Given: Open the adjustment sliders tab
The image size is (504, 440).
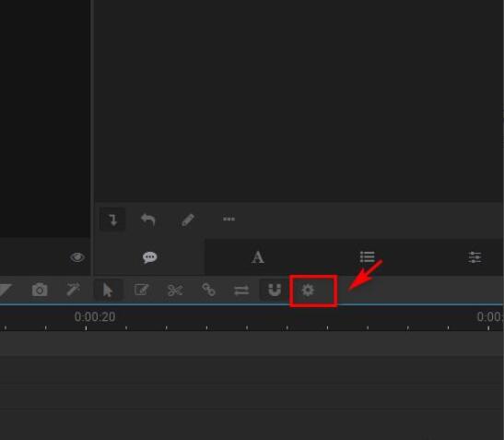Looking at the screenshot, I should (475, 257).
